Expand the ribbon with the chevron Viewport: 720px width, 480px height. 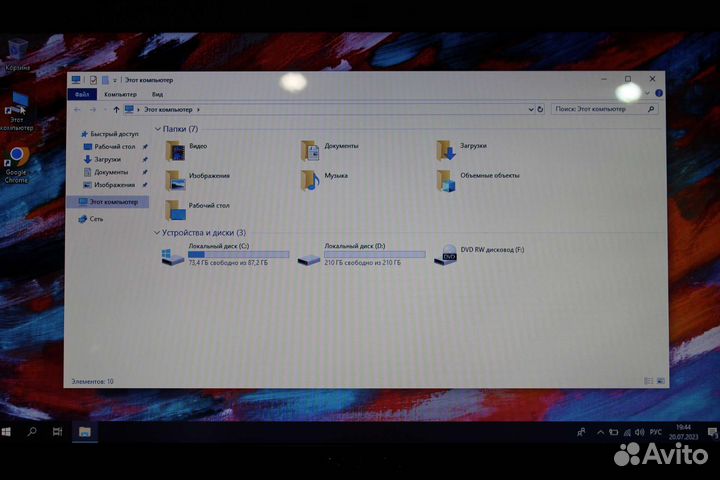(647, 93)
